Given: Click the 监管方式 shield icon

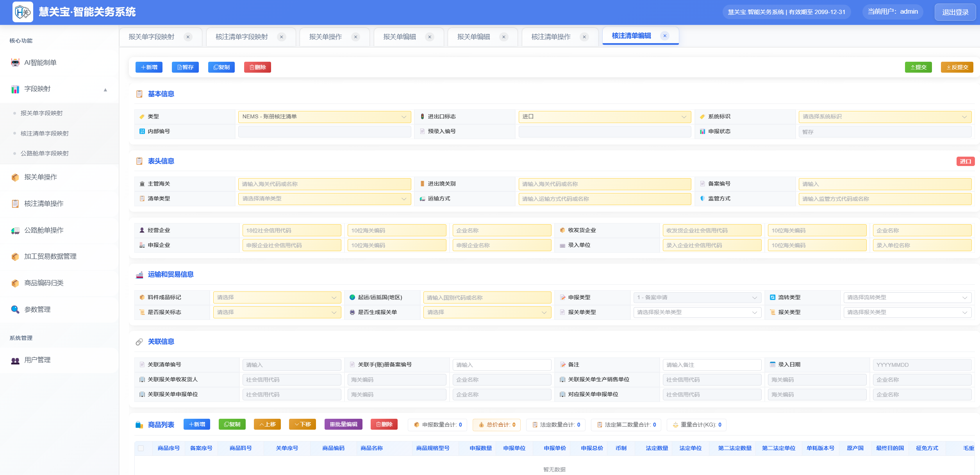Looking at the screenshot, I should [703, 198].
